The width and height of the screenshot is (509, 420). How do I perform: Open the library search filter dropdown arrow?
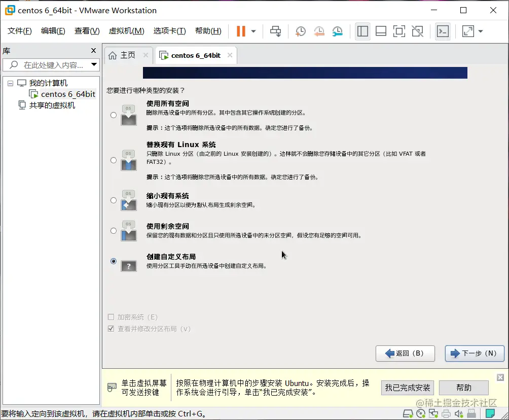tap(94, 64)
